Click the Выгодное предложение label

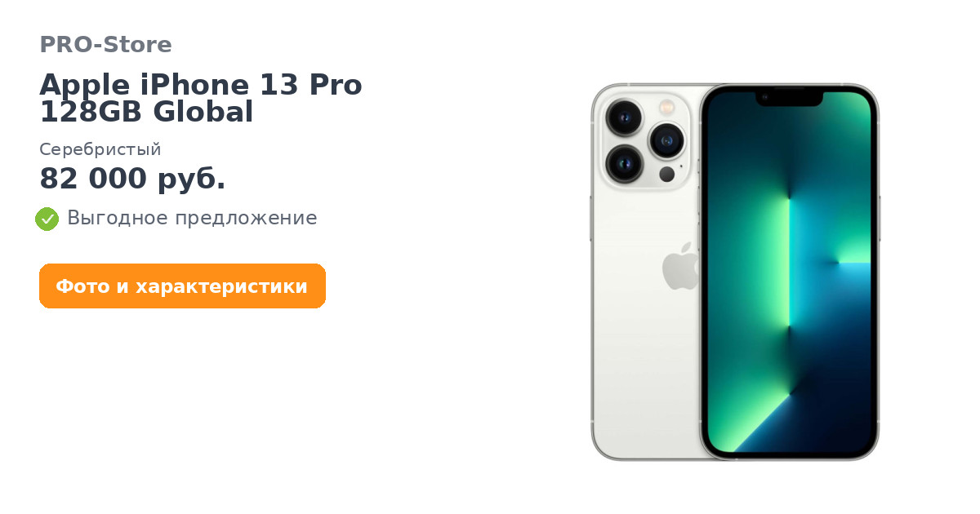[x=192, y=218]
